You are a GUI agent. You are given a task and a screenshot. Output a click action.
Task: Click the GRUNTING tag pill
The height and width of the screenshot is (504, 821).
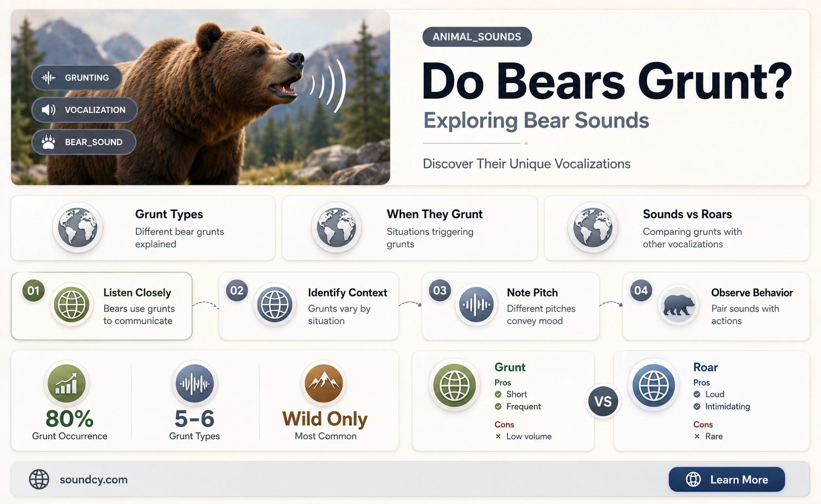tap(77, 78)
